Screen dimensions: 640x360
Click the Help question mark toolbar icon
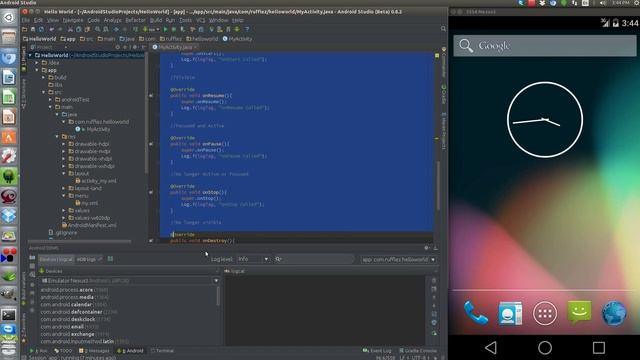coord(247,29)
